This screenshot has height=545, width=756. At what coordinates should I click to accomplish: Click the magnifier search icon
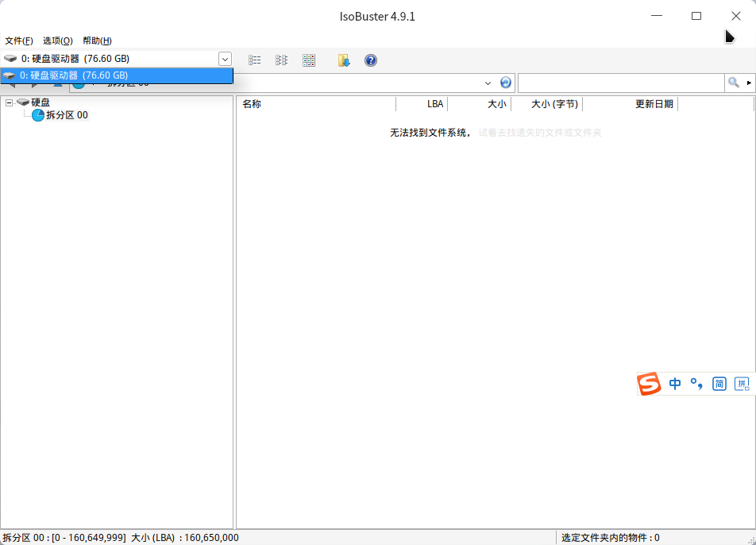click(x=734, y=83)
